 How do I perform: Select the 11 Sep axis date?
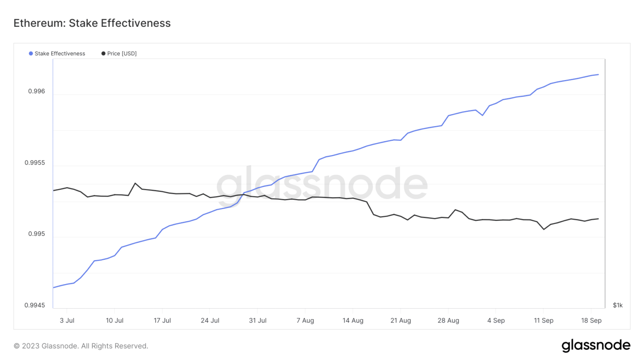[543, 321]
